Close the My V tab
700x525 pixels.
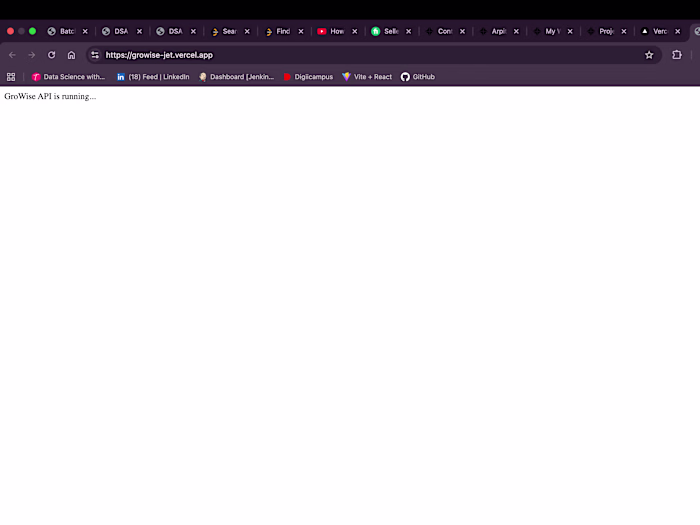coord(570,31)
